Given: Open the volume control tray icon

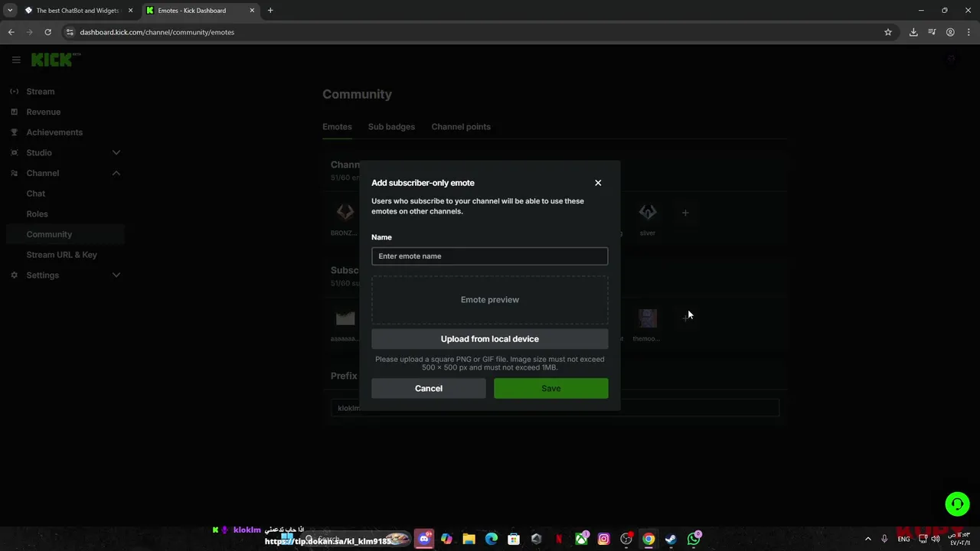Looking at the screenshot, I should click(x=936, y=539).
